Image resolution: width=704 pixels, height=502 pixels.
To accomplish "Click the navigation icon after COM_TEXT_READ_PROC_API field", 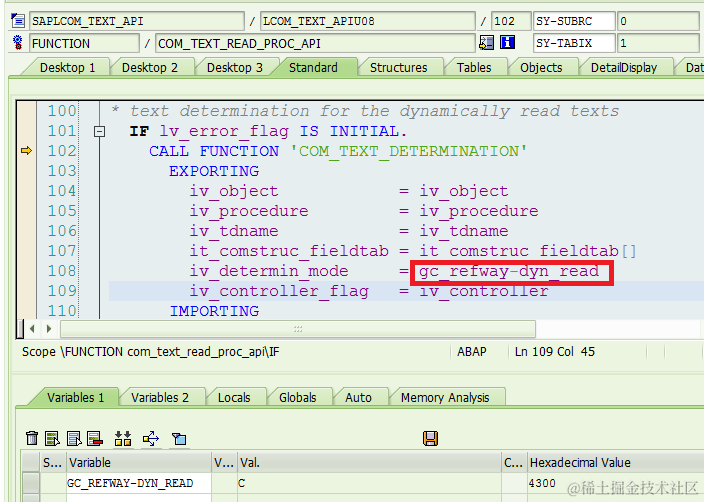I will point(486,43).
